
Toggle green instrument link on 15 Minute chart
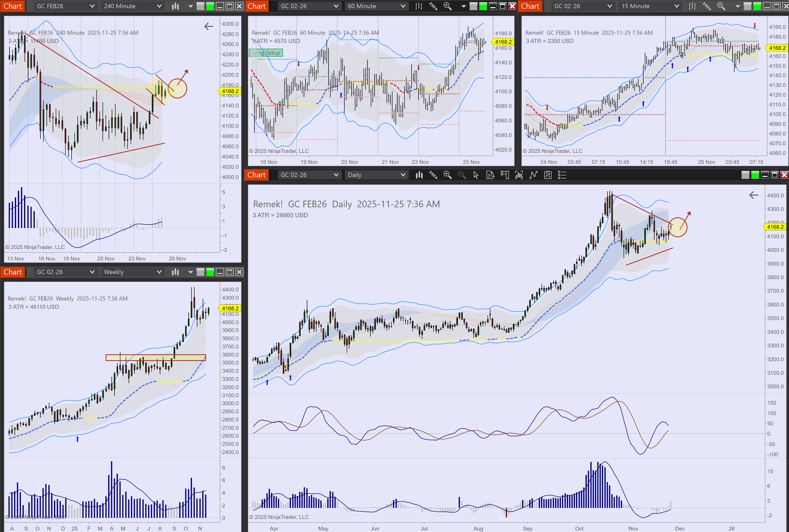[x=757, y=6]
